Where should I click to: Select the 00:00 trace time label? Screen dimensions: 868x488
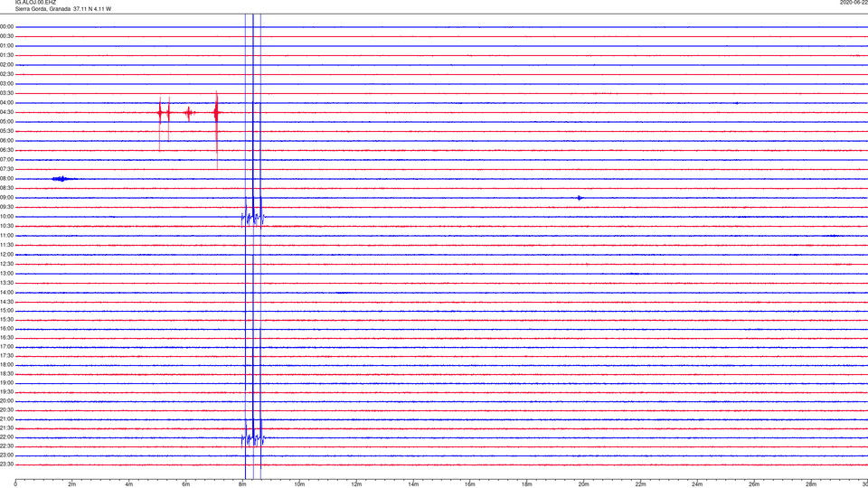7,26
